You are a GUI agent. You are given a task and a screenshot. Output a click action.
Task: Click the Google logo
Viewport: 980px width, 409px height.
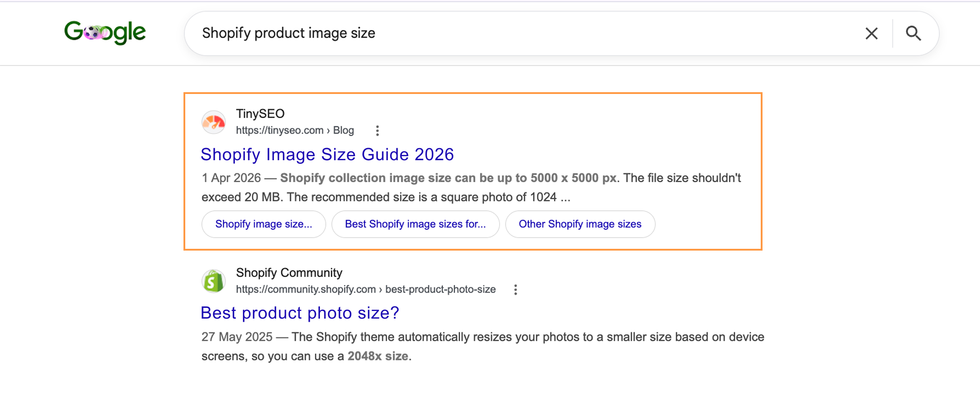[105, 33]
